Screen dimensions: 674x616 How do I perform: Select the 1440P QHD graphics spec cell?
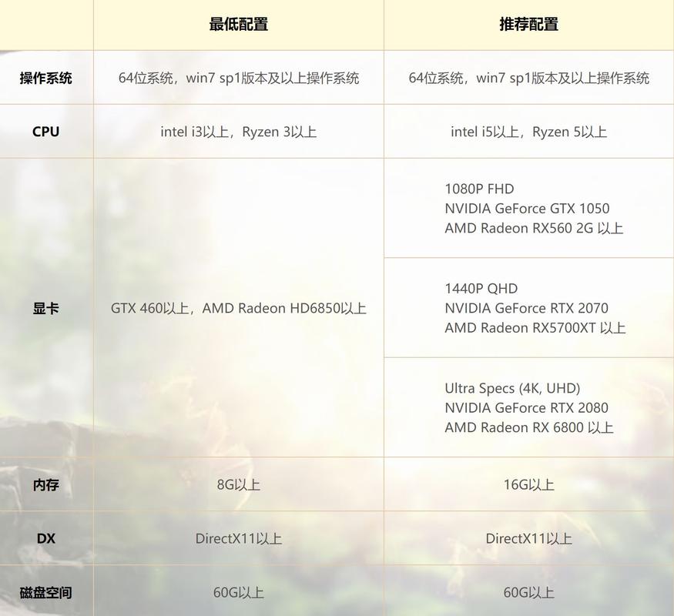[x=528, y=308]
